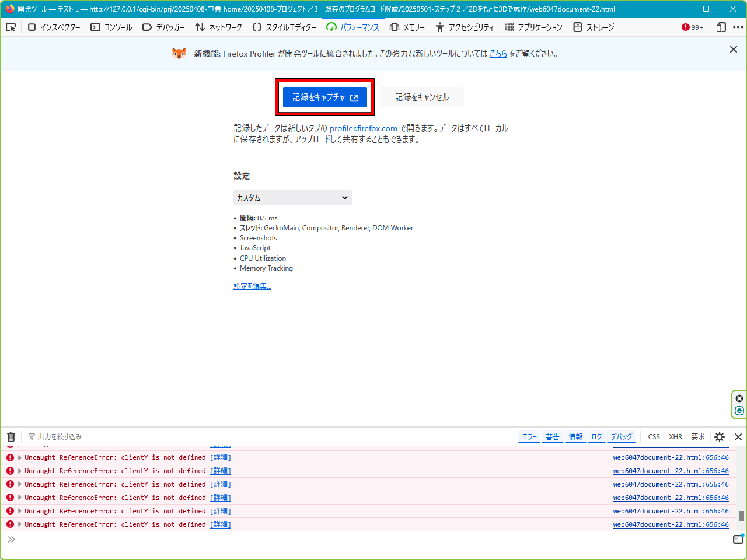Viewport: 747px width, 560px height.
Task: Open console settings gear menu
Action: tap(720, 437)
